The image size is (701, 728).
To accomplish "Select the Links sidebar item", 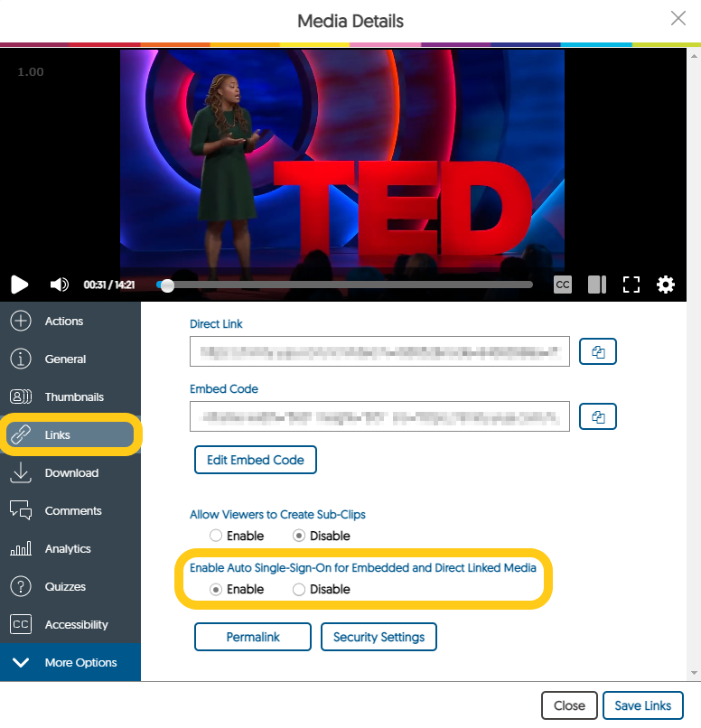I will 70,435.
